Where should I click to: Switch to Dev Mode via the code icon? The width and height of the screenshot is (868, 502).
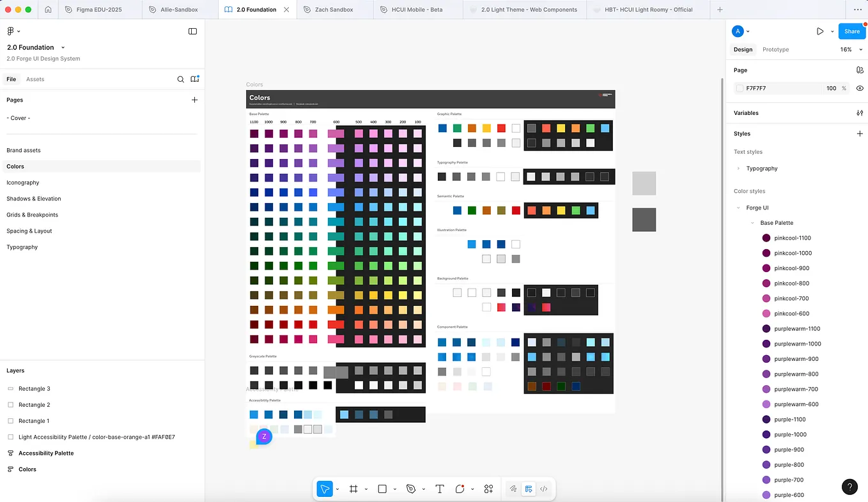[544, 489]
